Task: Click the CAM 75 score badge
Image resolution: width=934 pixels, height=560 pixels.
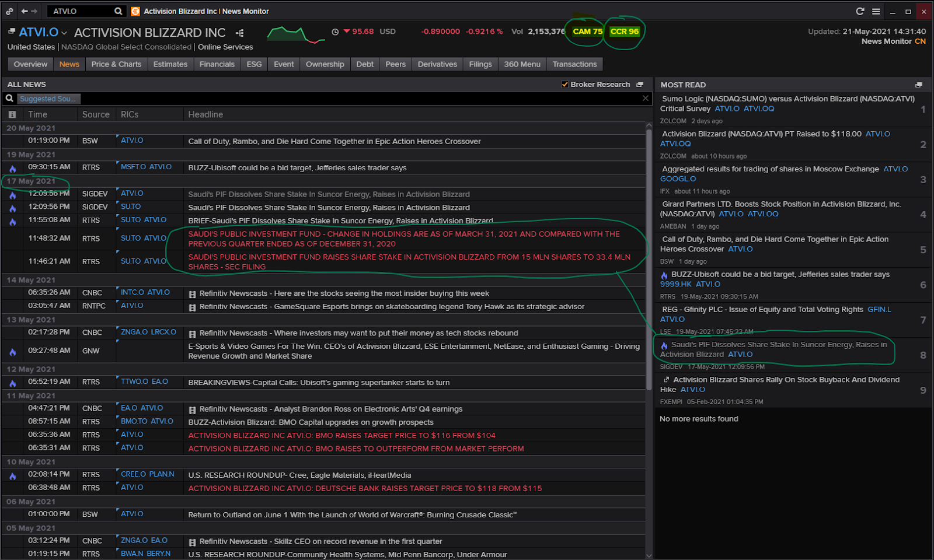Action: pyautogui.click(x=587, y=32)
